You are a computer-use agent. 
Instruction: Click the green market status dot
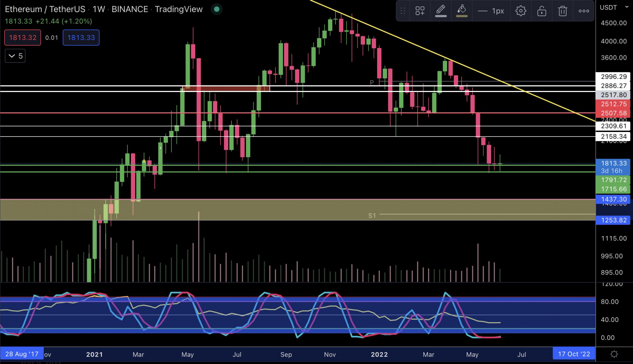click(x=217, y=9)
